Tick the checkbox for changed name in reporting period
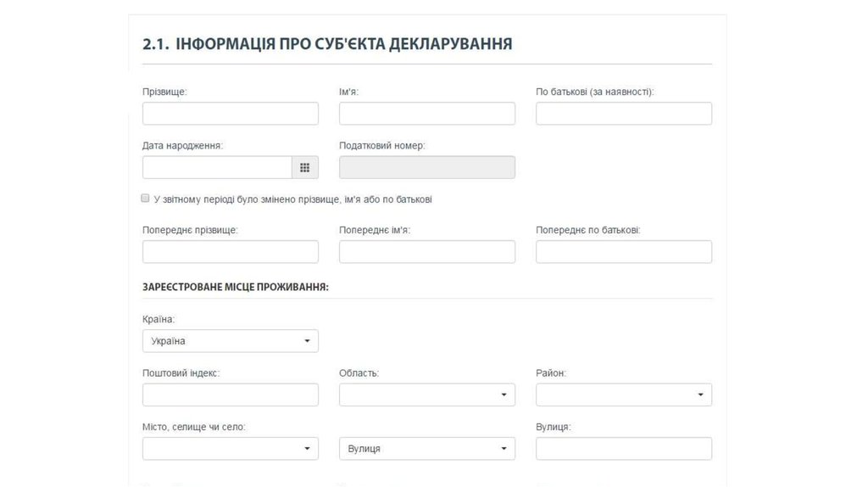Viewport: 868px width, 487px height. (x=146, y=199)
